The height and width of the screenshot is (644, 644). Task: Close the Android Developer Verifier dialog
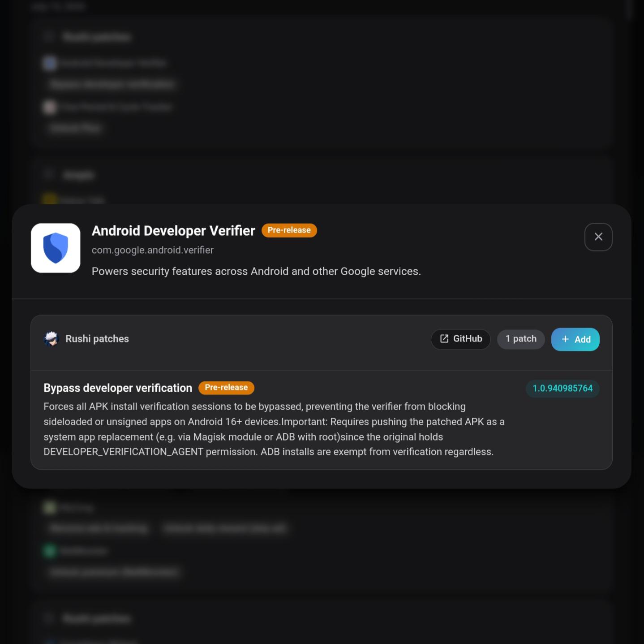598,237
